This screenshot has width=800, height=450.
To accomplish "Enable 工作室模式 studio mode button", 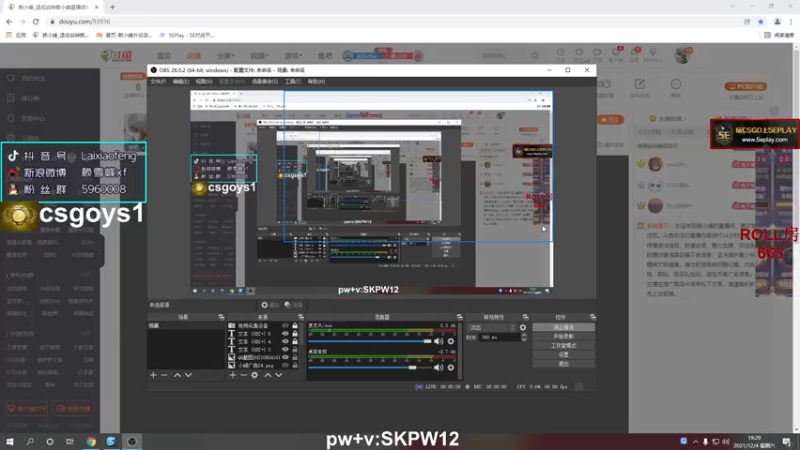I will point(563,346).
